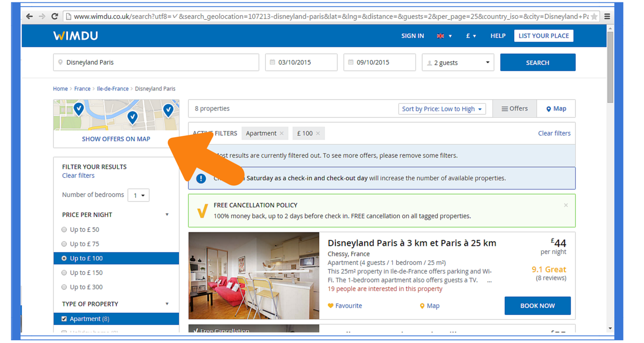Viewport: 644px width, 343px height.
Task: Click the blue SEARCH button
Action: pyautogui.click(x=538, y=62)
